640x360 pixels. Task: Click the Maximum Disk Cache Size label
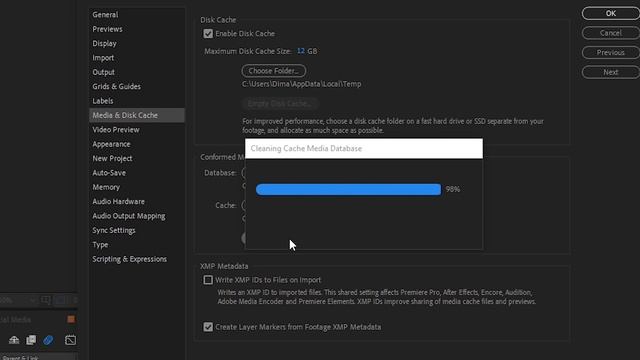pyautogui.click(x=248, y=51)
